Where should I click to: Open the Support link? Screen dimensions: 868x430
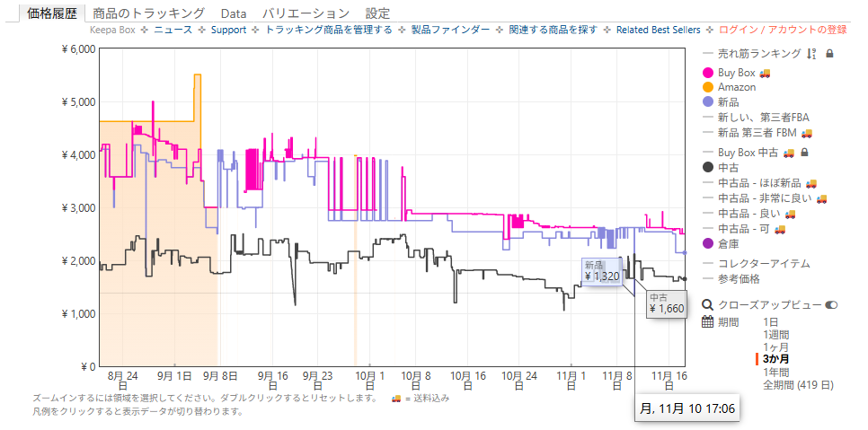[x=228, y=30]
